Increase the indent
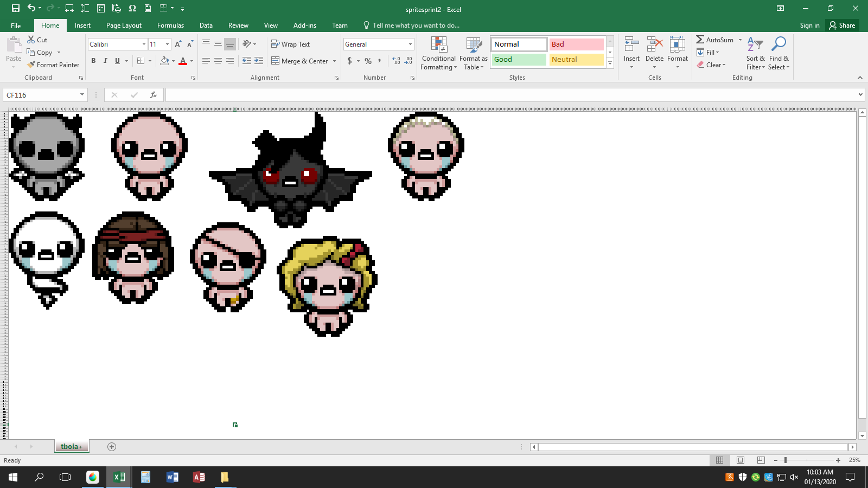This screenshot has width=868, height=488. 259,61
